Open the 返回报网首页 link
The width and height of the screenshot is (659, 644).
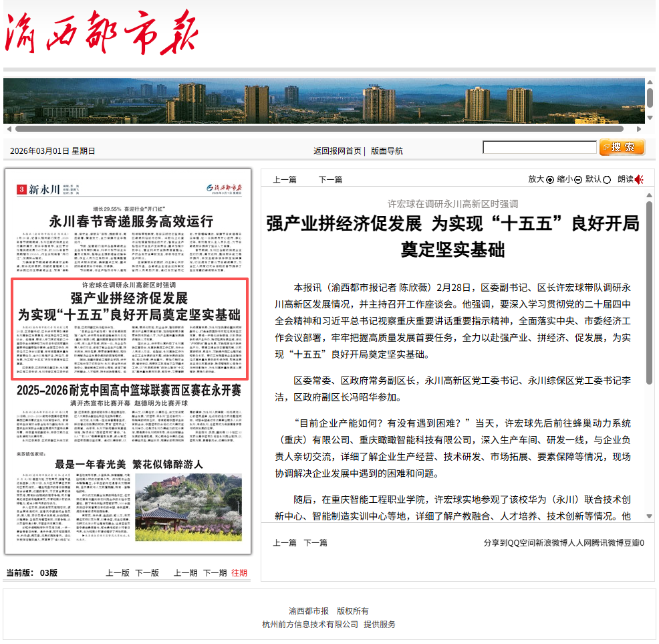coord(338,151)
